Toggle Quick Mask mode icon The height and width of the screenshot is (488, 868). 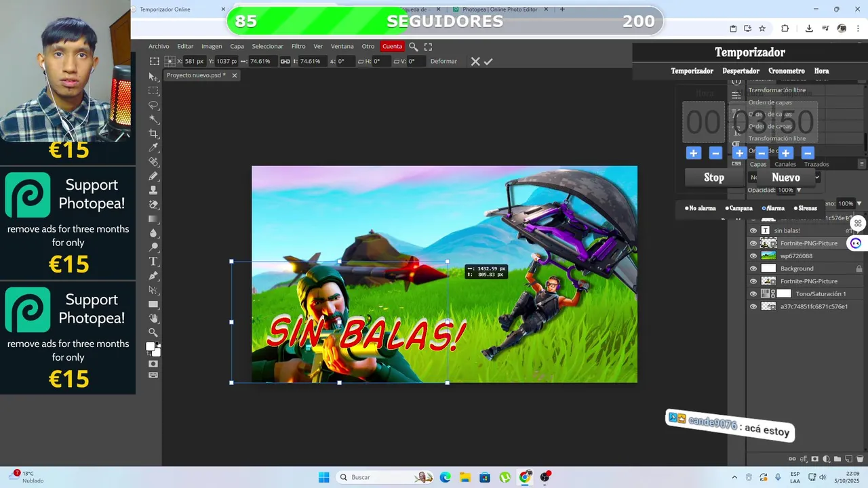[x=153, y=364]
